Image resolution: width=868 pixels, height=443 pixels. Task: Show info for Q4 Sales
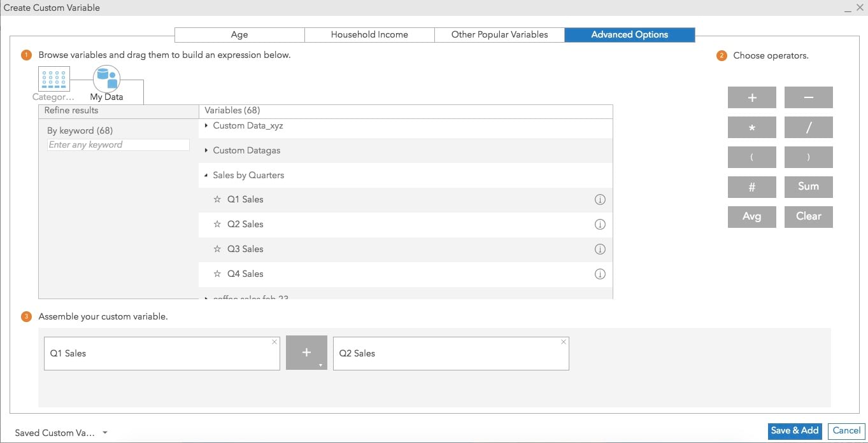pos(599,274)
